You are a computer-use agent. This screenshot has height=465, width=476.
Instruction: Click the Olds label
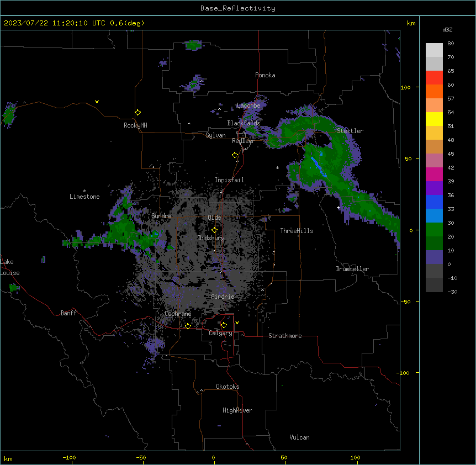(x=214, y=218)
